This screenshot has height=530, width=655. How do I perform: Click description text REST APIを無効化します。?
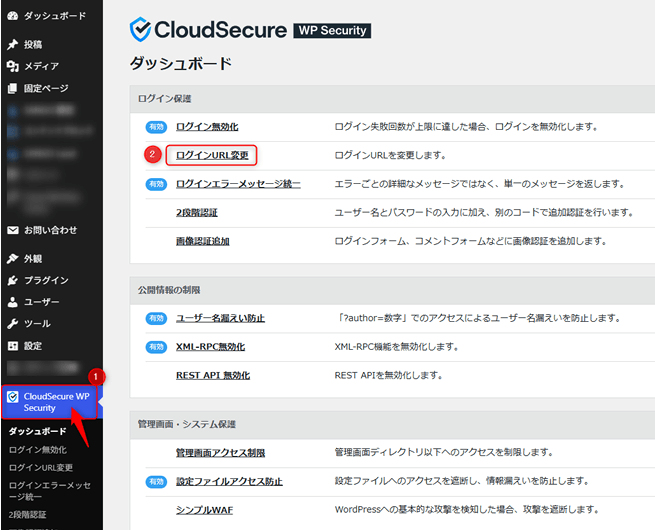[x=388, y=375]
